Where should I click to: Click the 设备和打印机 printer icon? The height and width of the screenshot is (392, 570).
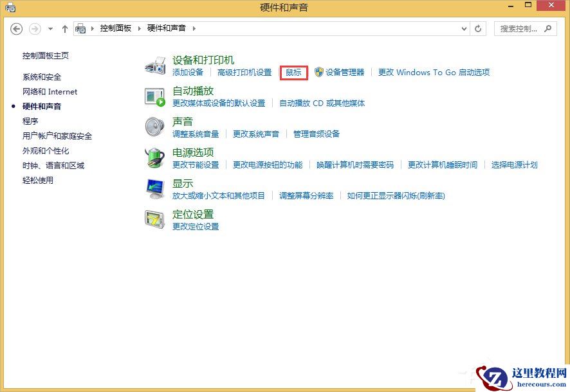click(154, 64)
